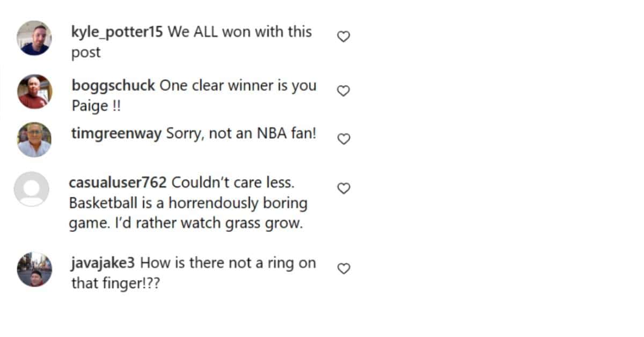Like kyle_potter15's comment using the heart icon
This screenshot has height=337, width=644.
point(343,36)
